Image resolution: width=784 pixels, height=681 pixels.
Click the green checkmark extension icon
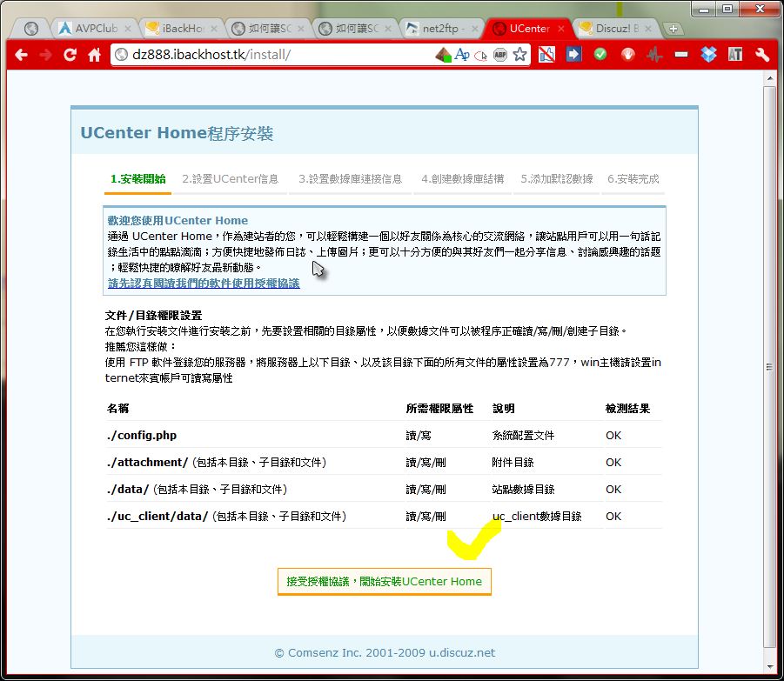tap(600, 55)
